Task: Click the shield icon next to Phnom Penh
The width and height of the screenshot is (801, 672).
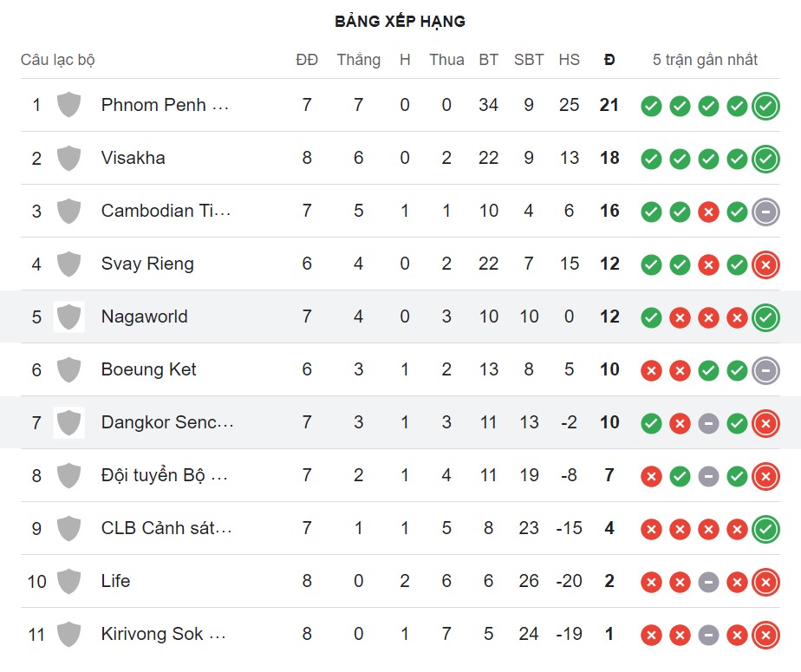Action: click(x=68, y=105)
